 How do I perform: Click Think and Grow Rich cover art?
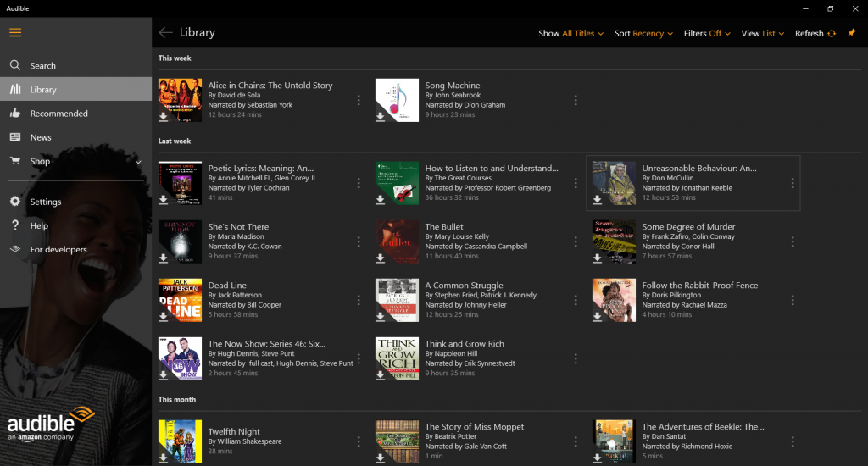(397, 358)
